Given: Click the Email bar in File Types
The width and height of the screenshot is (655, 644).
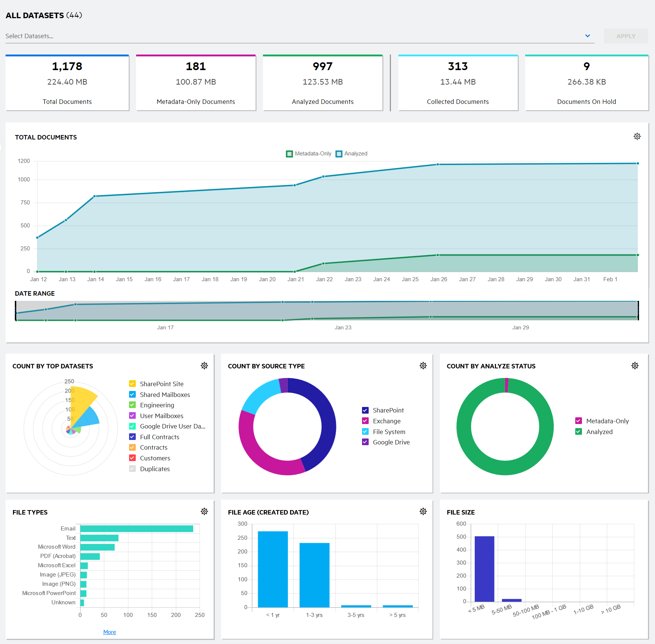Looking at the screenshot, I should pos(136,529).
